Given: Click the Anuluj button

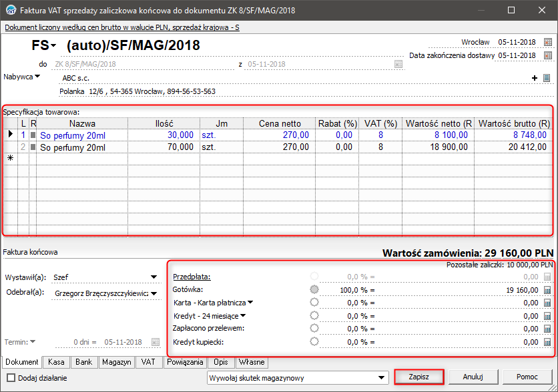Looking at the screenshot, I should tap(473, 377).
